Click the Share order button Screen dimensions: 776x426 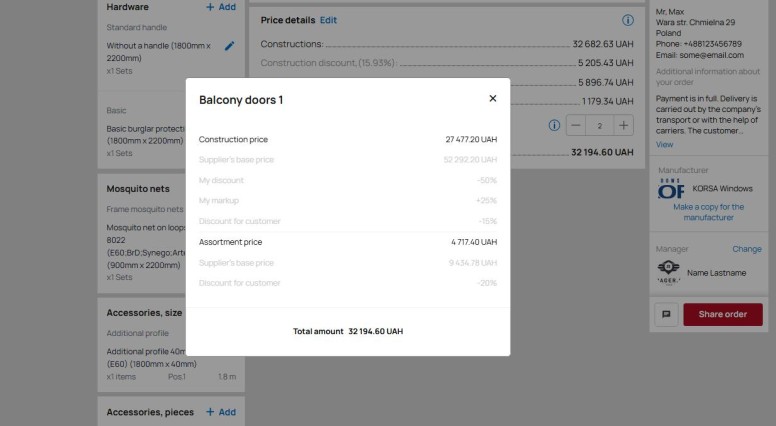coord(723,314)
